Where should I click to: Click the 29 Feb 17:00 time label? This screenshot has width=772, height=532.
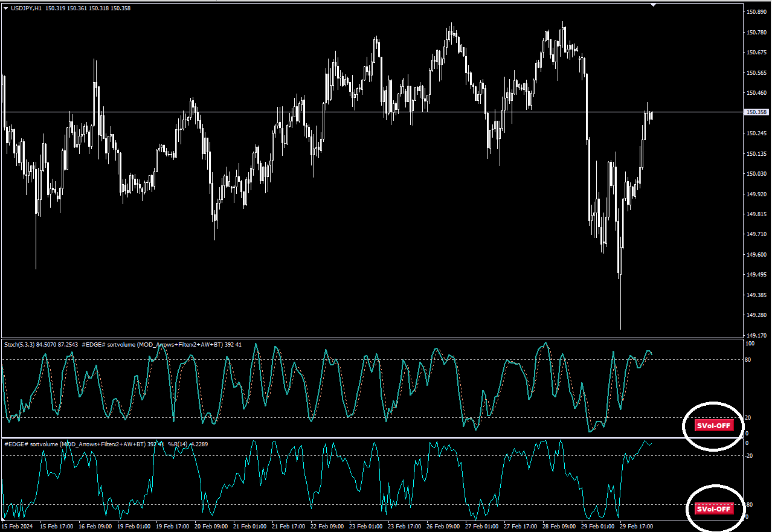[x=637, y=527]
